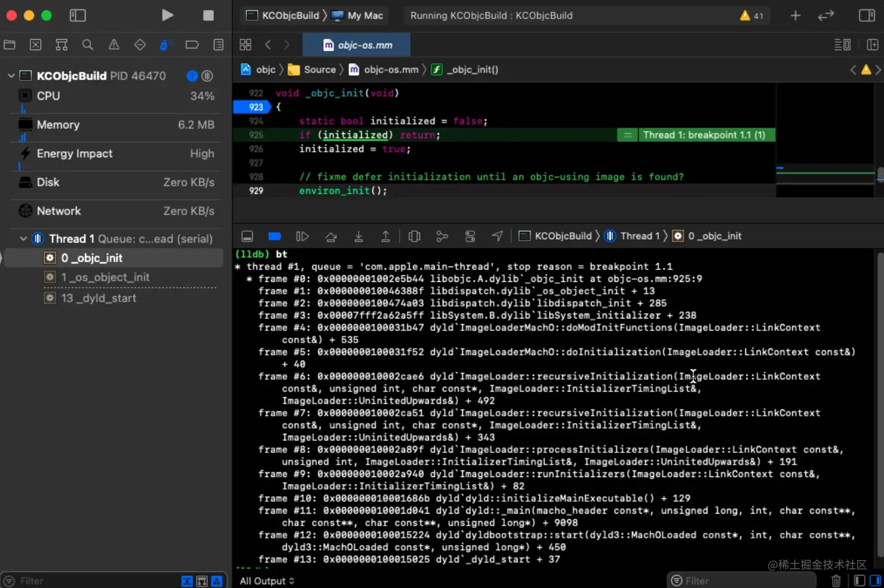
Task: Choose the My Mac run destination
Action: pos(357,15)
